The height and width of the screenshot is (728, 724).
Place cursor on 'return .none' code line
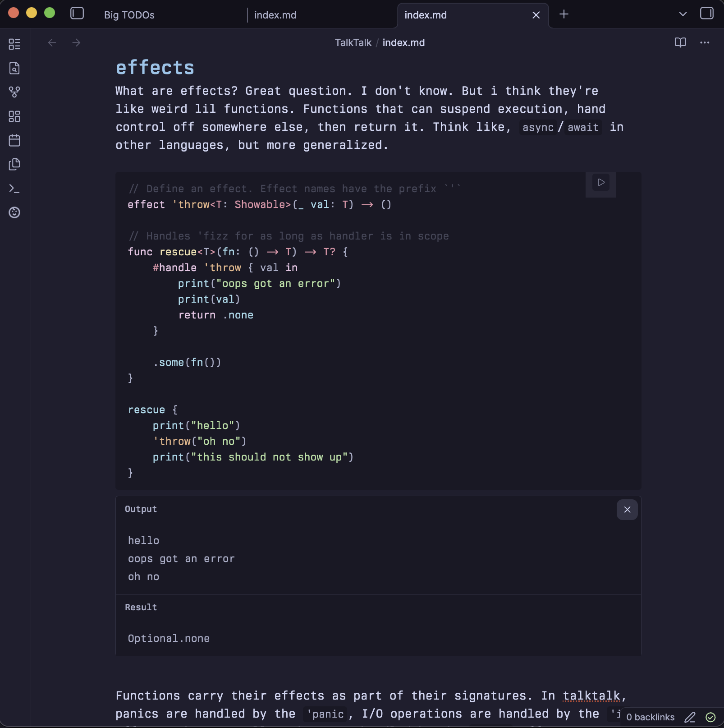coord(215,315)
